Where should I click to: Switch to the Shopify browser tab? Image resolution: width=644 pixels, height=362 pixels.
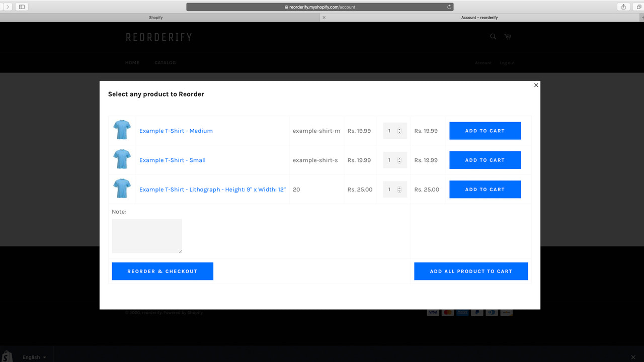[156, 17]
